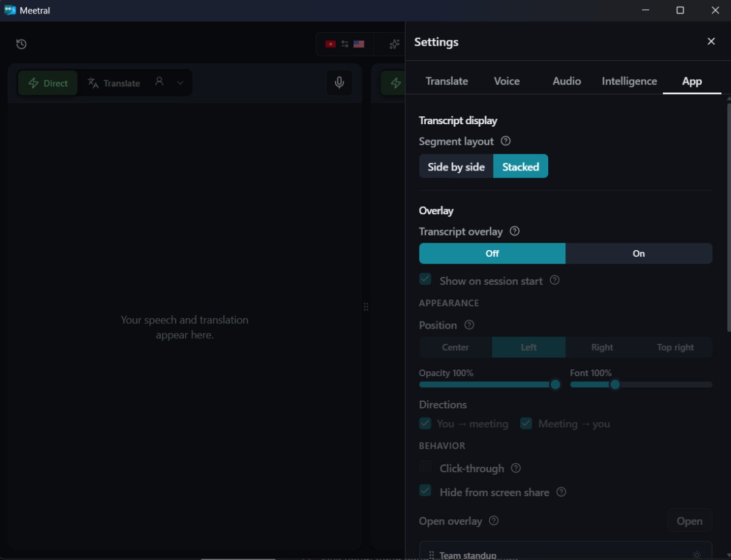Set overlay position to Left
The height and width of the screenshot is (560, 731).
(529, 348)
